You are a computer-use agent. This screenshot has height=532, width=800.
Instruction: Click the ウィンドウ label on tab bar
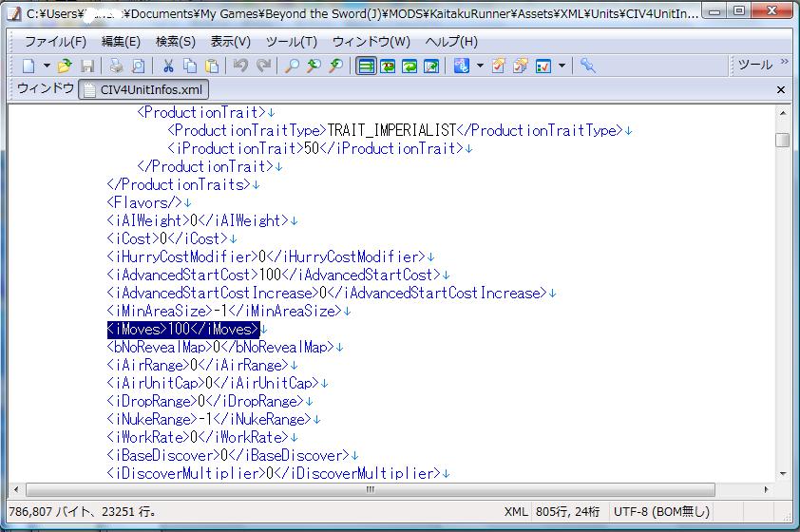46,88
